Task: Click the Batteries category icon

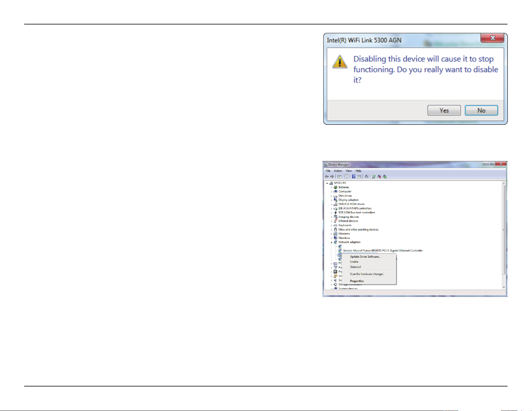Action: pyautogui.click(x=335, y=187)
